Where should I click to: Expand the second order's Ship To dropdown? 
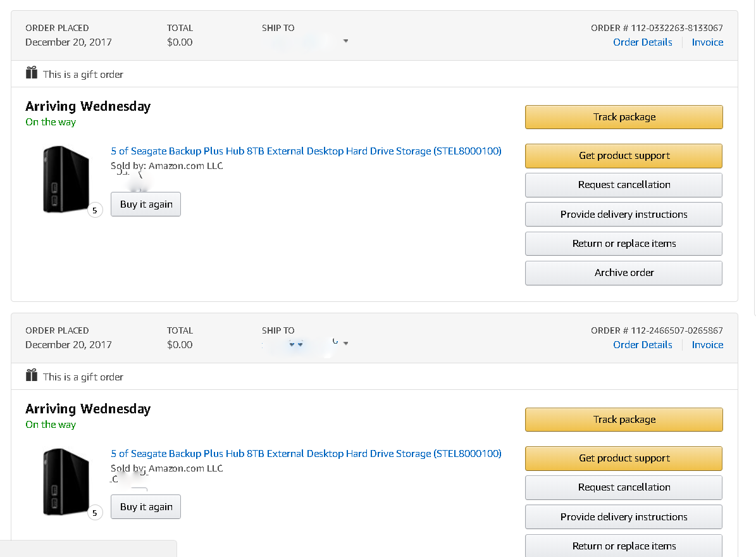(x=345, y=344)
